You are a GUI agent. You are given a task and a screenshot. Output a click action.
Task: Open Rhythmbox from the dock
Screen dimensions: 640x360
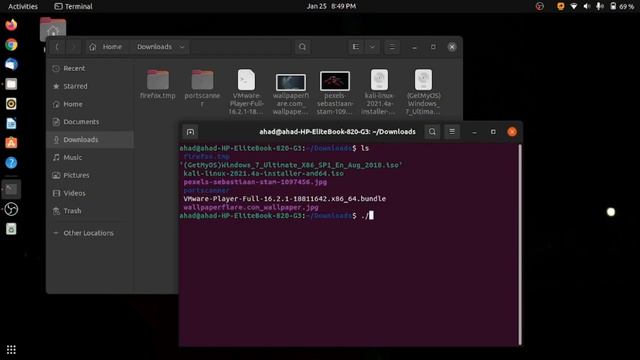point(11,104)
